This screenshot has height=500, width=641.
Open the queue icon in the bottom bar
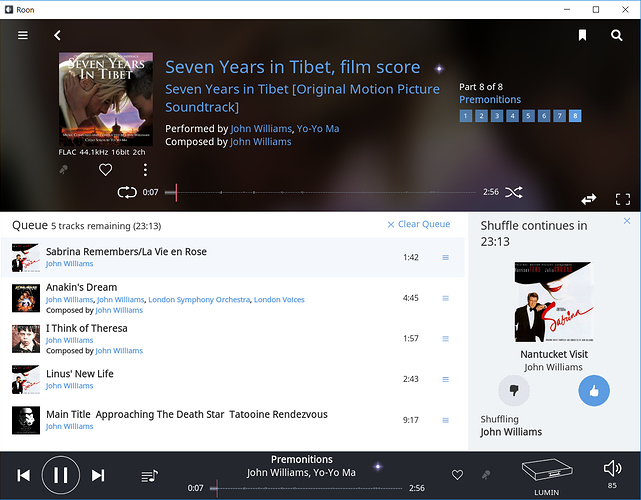(149, 476)
